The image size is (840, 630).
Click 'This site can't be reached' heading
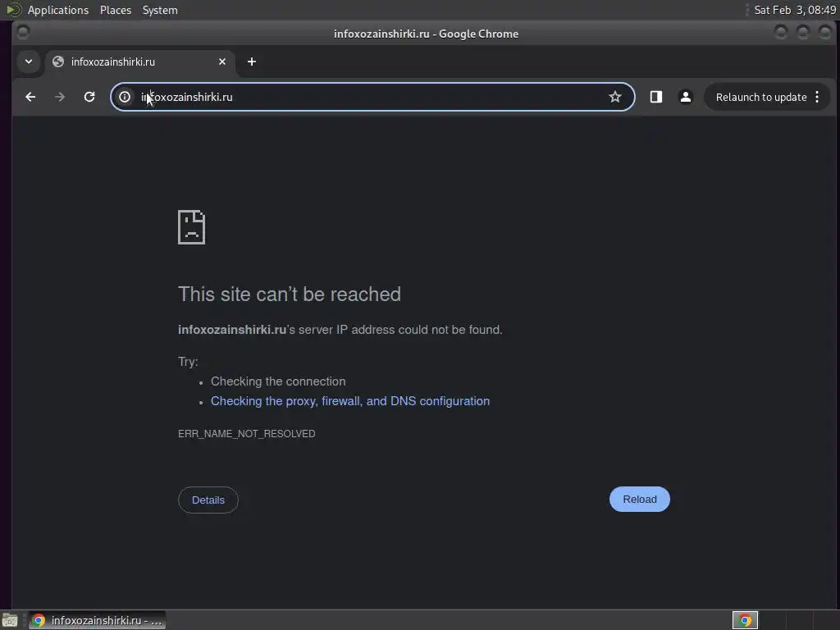290,294
